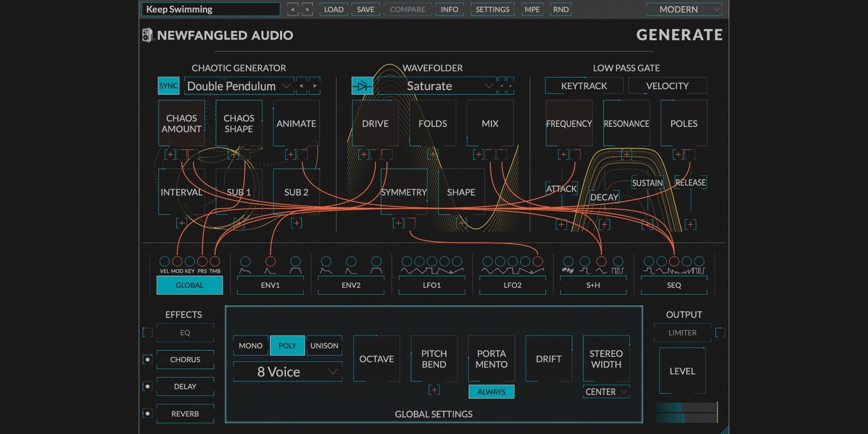Add modulation slot under POLES
The image size is (868, 434).
click(x=678, y=154)
